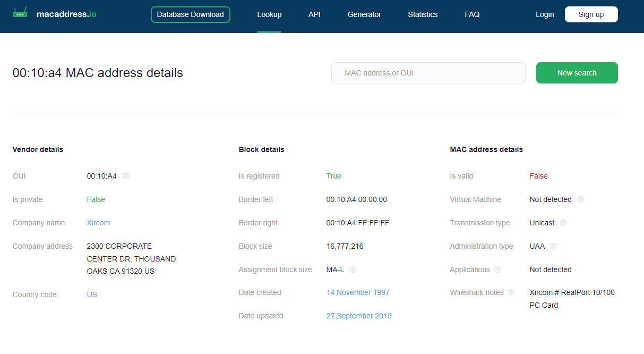Screen dimensions: 644x354
Task: Click the company address text
Action: tap(131, 259)
